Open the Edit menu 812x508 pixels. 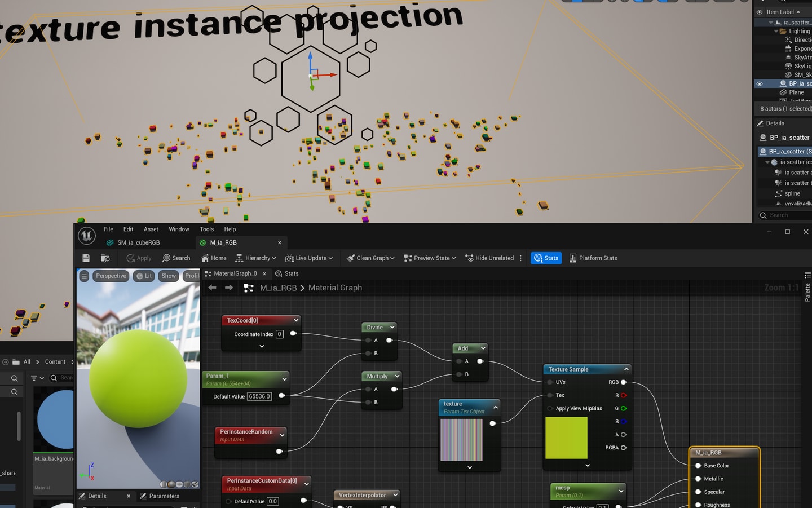(x=129, y=229)
